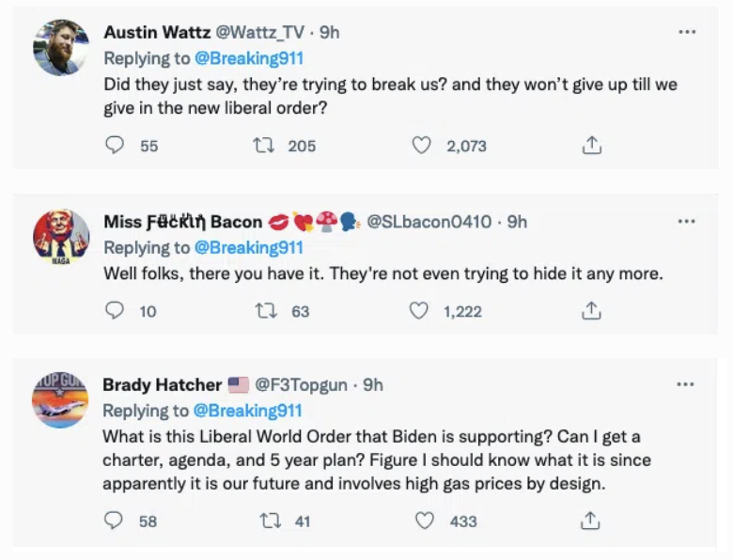Screen dimensions: 733x560
Task: Share Austin Wattz's tweet
Action: tap(591, 146)
